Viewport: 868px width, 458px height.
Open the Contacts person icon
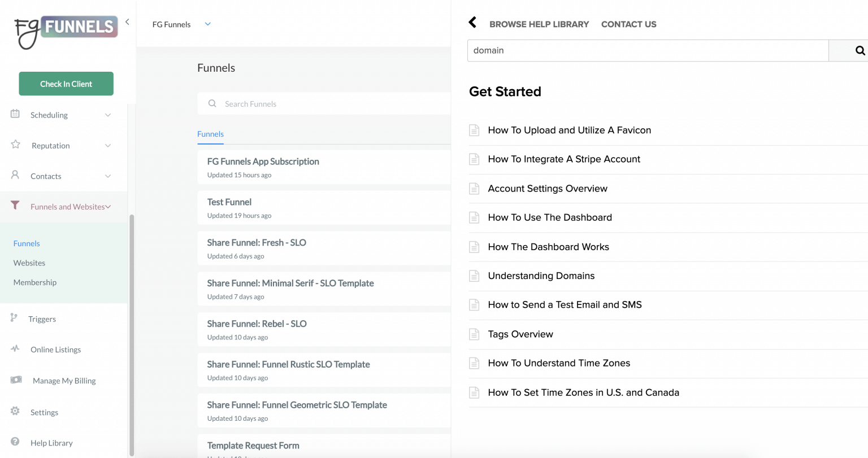pos(14,176)
